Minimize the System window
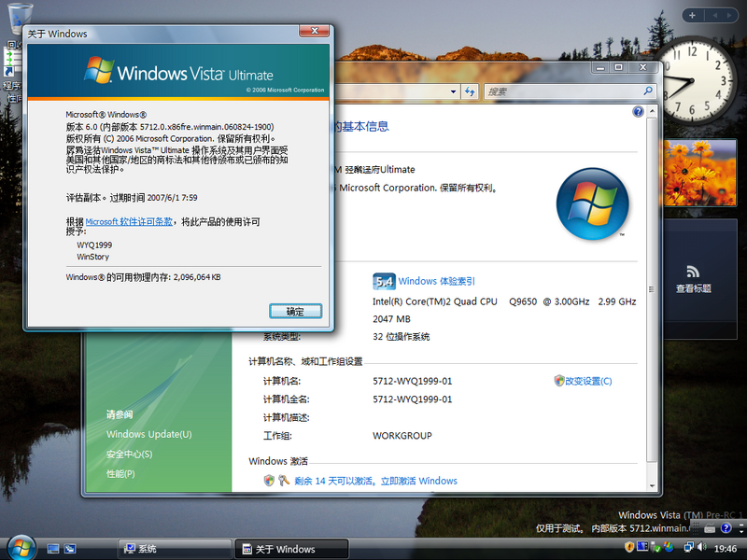The width and height of the screenshot is (747, 560). (600, 68)
